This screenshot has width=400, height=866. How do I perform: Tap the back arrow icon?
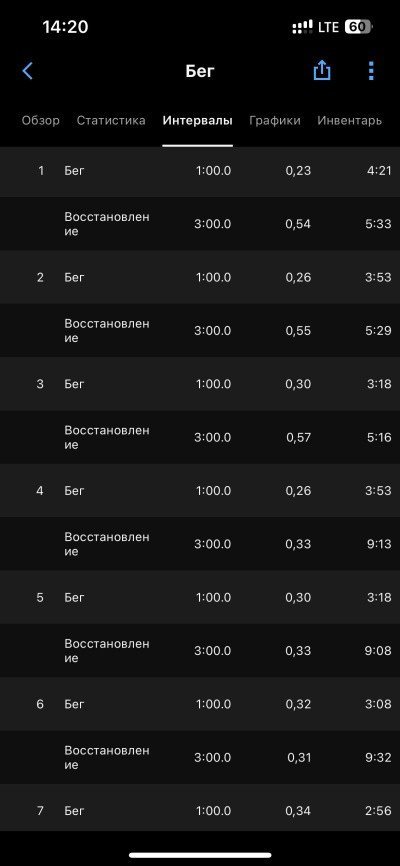click(27, 71)
